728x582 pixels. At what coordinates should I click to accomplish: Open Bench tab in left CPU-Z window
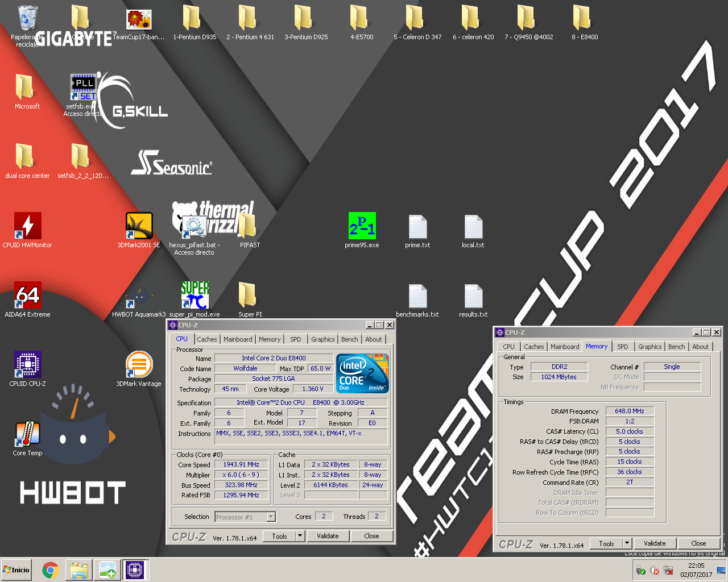[350, 339]
